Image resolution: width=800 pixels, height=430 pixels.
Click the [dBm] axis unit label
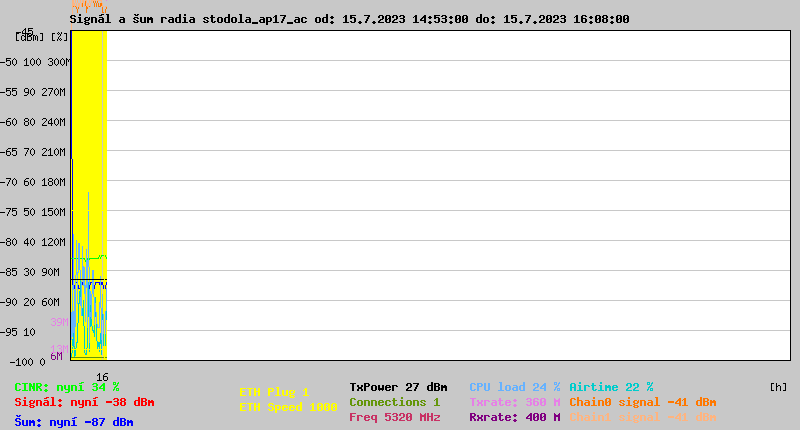click(30, 37)
